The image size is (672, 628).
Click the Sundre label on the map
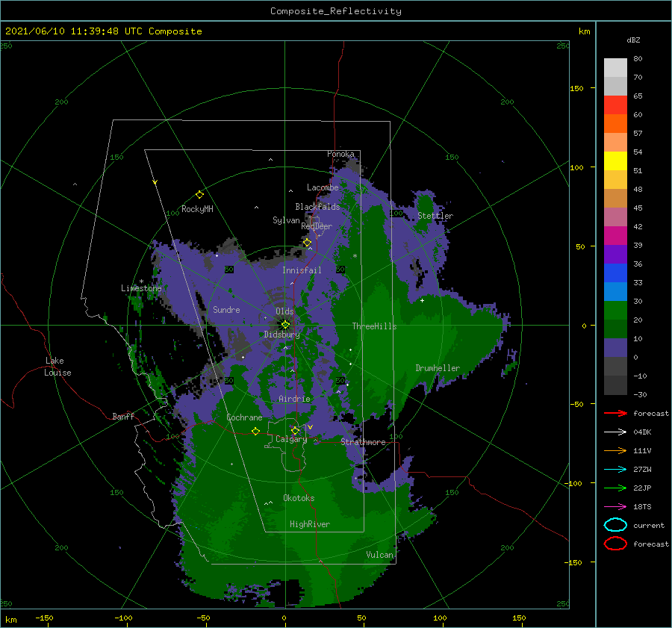(226, 309)
